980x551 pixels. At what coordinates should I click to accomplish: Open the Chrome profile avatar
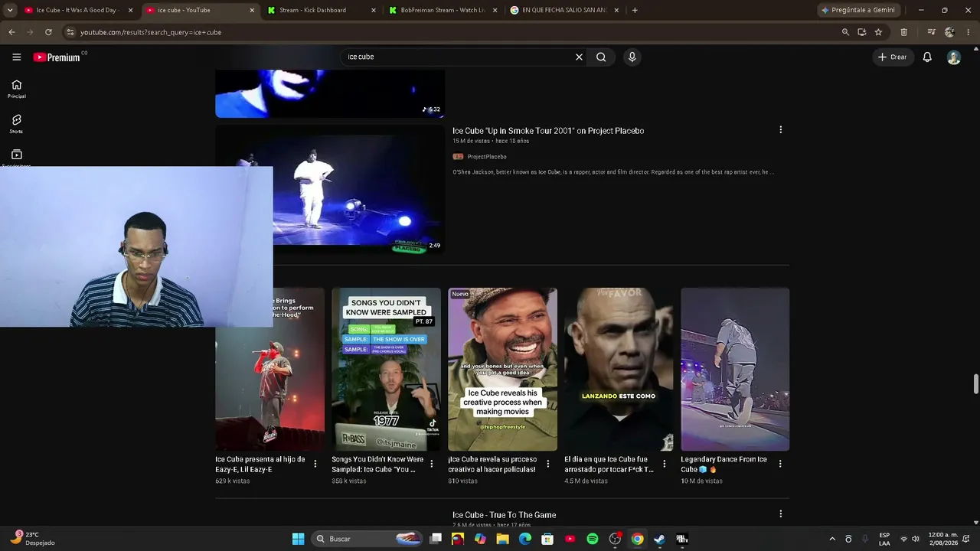pos(949,32)
